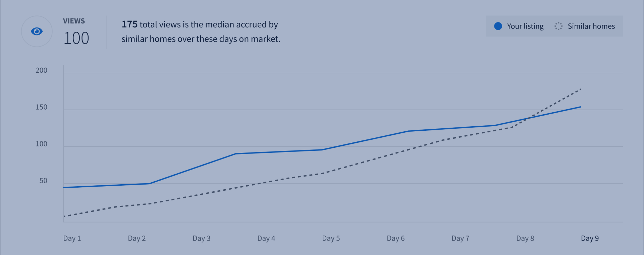Select Day 6 on the x-axis
Screen dimensions: 644x255
coord(395,238)
